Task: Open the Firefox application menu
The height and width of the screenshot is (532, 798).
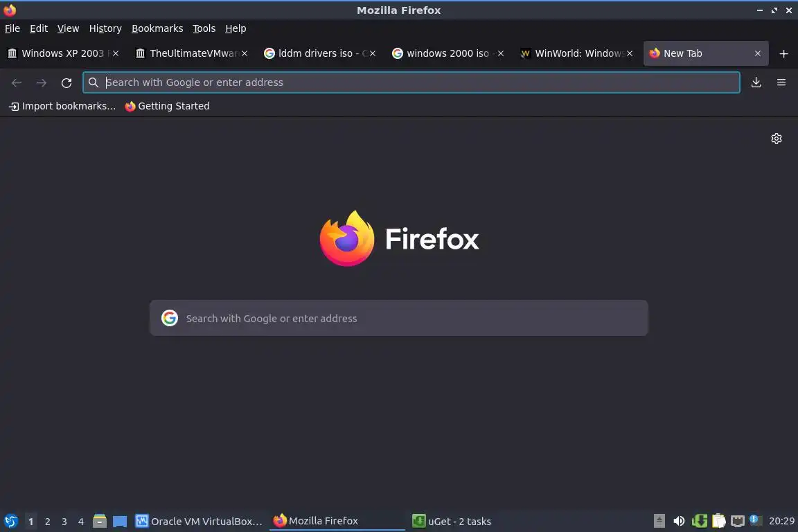Action: click(781, 82)
